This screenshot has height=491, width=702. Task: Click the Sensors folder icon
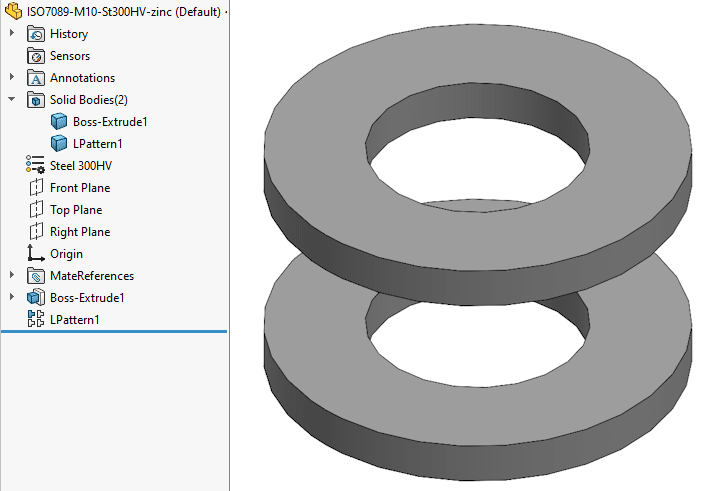[36, 56]
